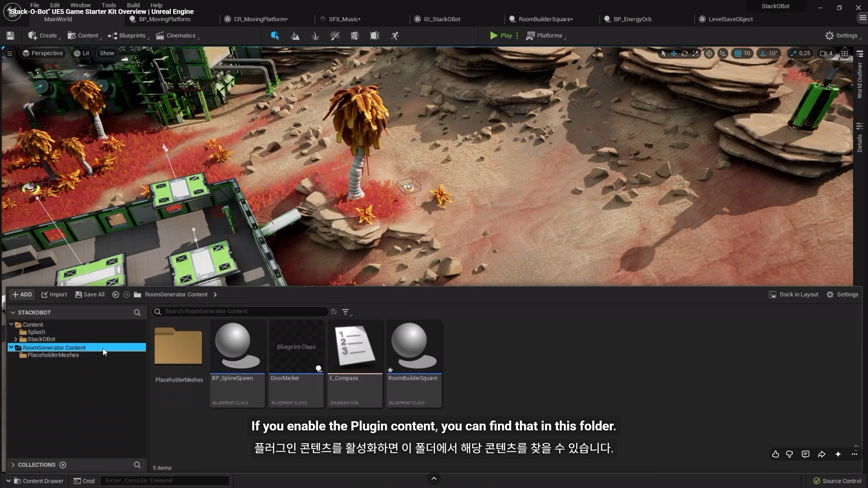The width and height of the screenshot is (868, 488).
Task: Open Play options three-dot menu
Action: pyautogui.click(x=517, y=36)
